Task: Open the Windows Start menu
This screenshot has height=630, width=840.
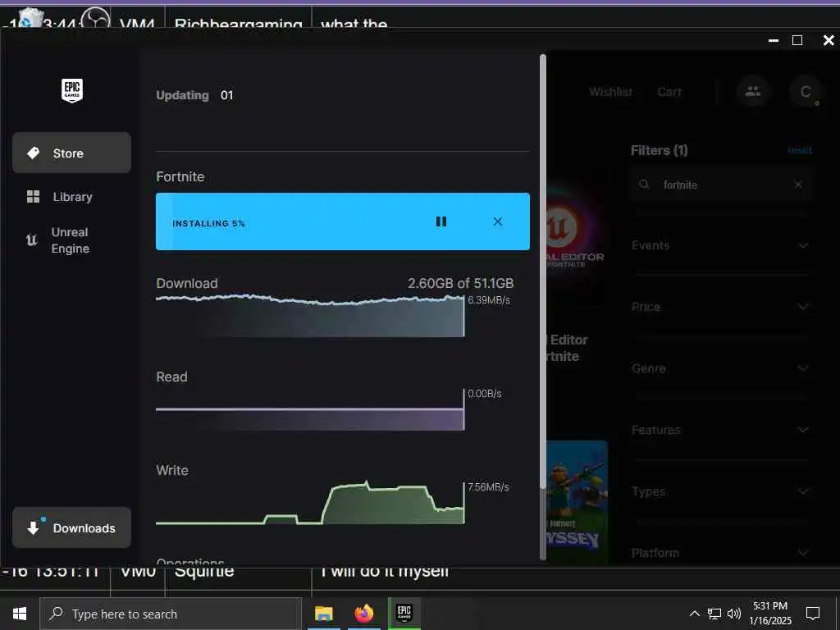Action: pos(20,614)
